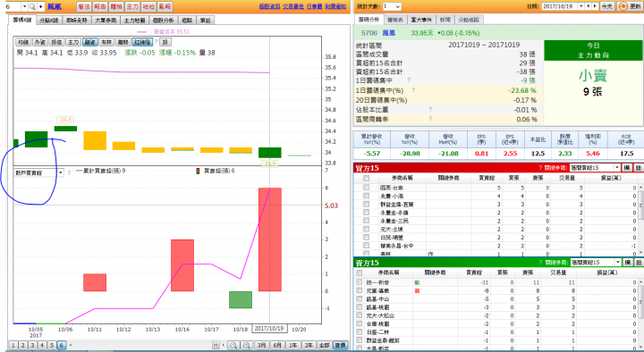Switch to the 重大事件 tab

pos(421,20)
